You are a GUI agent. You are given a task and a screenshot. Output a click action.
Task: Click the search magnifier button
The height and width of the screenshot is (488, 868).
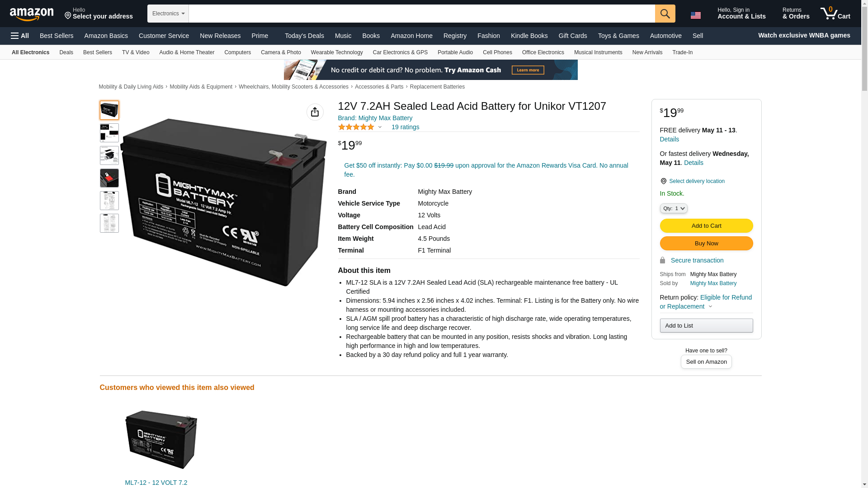tap(665, 14)
